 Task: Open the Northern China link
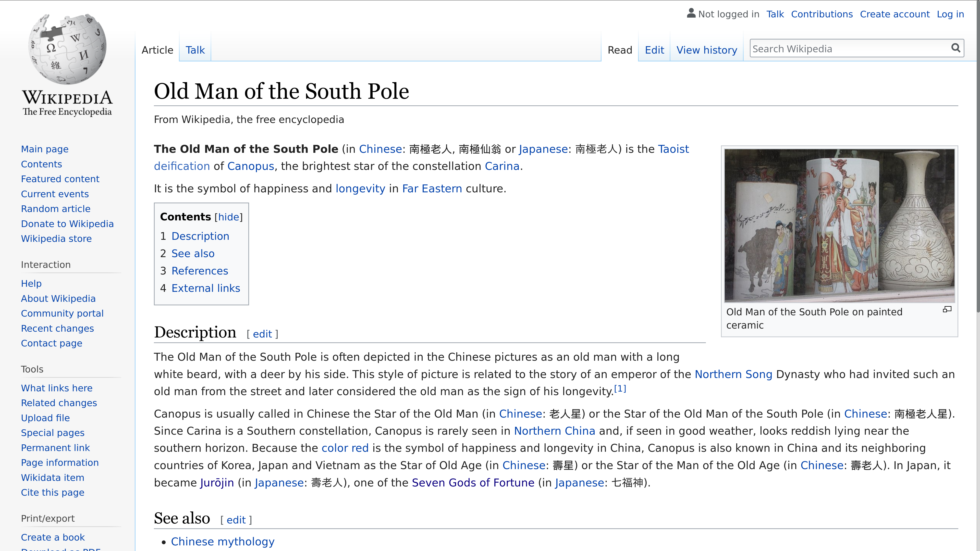pyautogui.click(x=555, y=431)
